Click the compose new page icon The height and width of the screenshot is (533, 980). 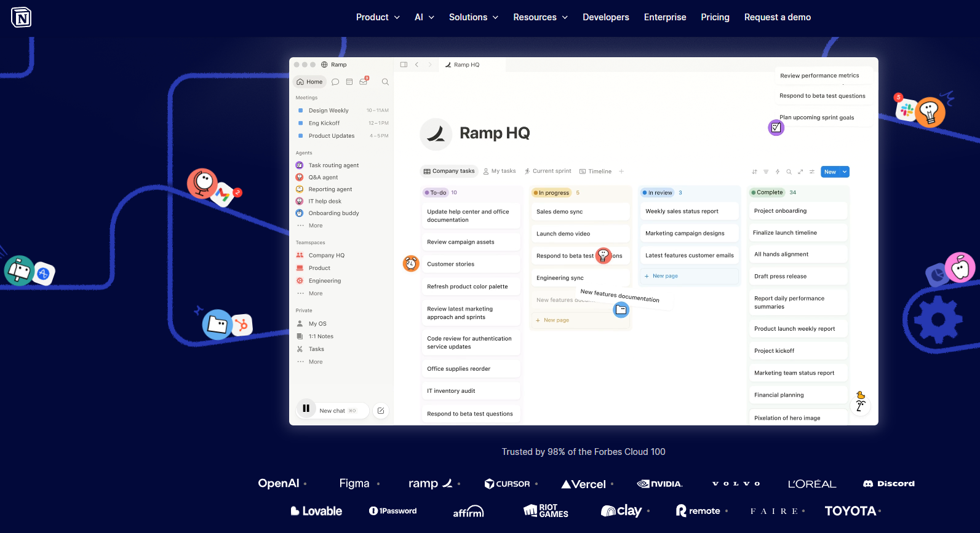point(381,411)
